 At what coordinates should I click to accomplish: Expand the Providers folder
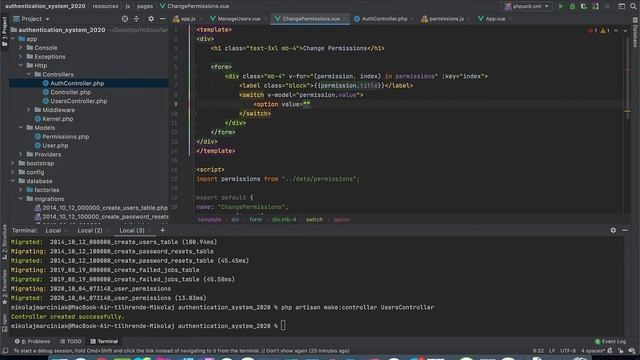[x=21, y=154]
